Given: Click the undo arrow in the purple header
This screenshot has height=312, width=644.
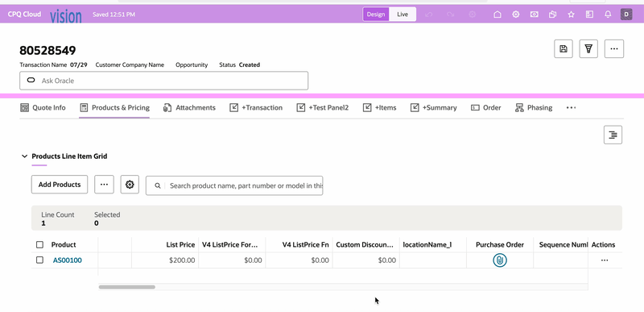Looking at the screenshot, I should coord(429,15).
